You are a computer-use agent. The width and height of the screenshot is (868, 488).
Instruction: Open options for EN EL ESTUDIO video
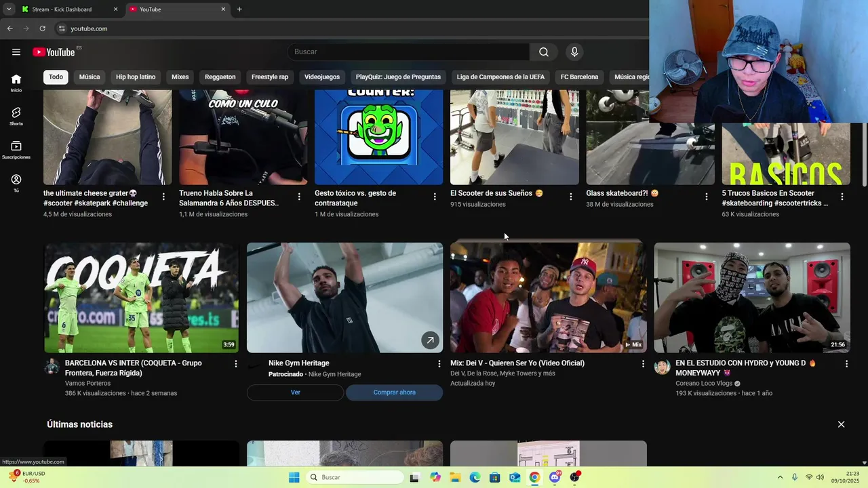pos(846,364)
